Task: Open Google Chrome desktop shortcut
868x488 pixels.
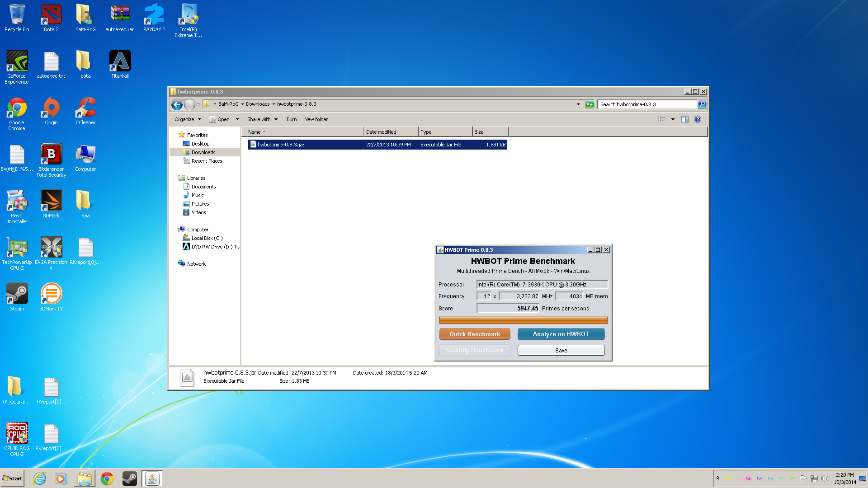Action: [17, 113]
